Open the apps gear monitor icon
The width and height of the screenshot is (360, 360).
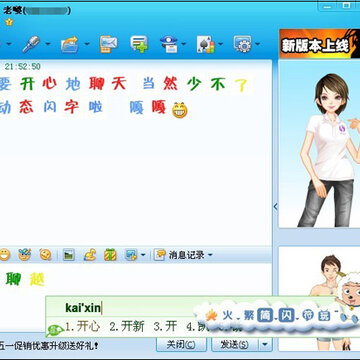tap(243, 44)
